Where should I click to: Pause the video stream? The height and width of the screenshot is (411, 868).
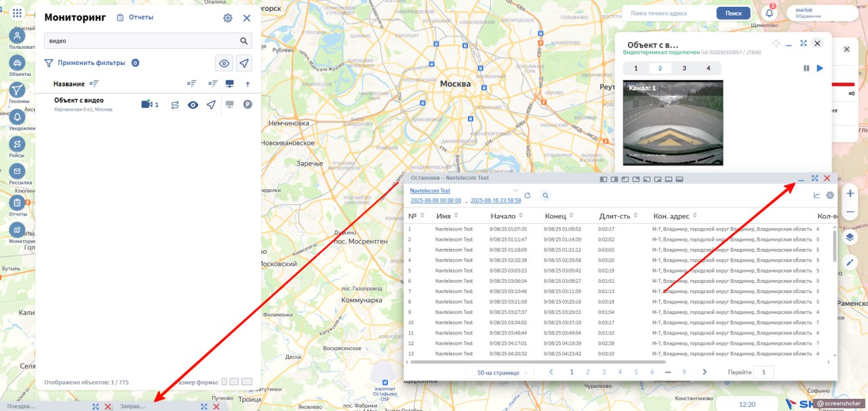[x=806, y=68]
